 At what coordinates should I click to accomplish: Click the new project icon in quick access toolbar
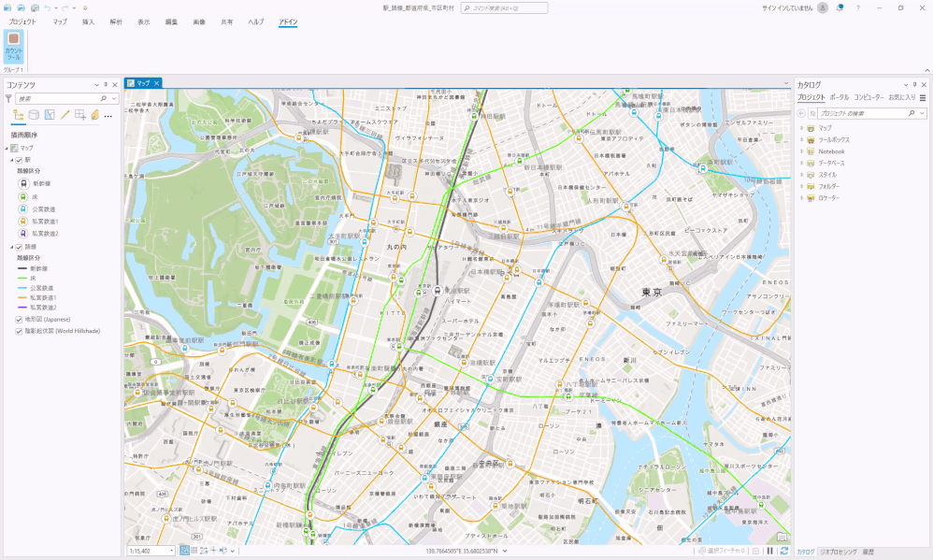pyautogui.click(x=7, y=7)
